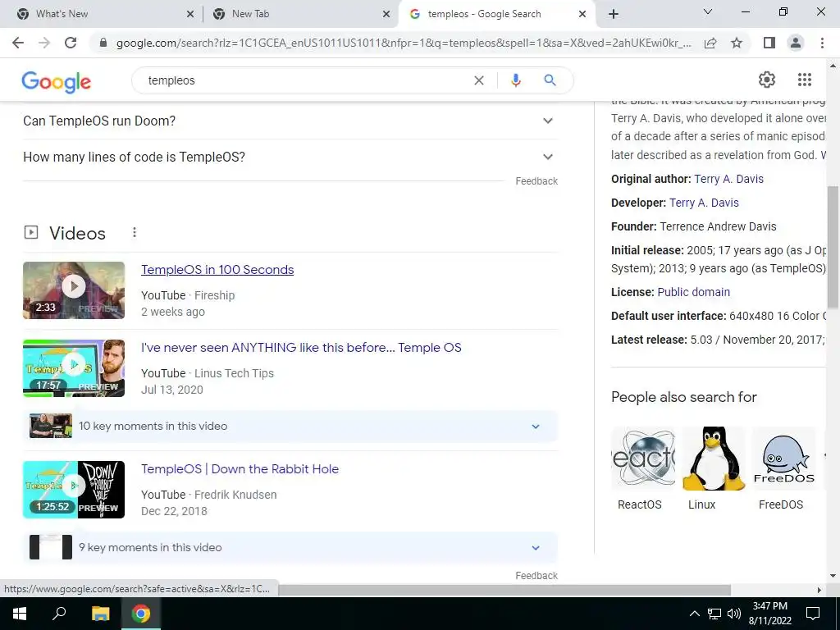Viewport: 840px width, 630px height.
Task: Open the Original author Terry A. Davis link
Action: (x=728, y=179)
